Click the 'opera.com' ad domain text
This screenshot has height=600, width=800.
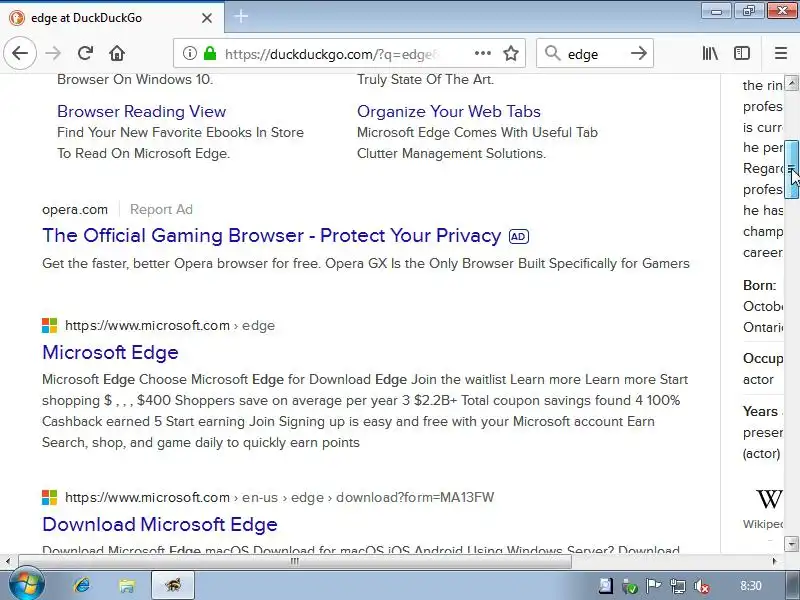(x=75, y=210)
